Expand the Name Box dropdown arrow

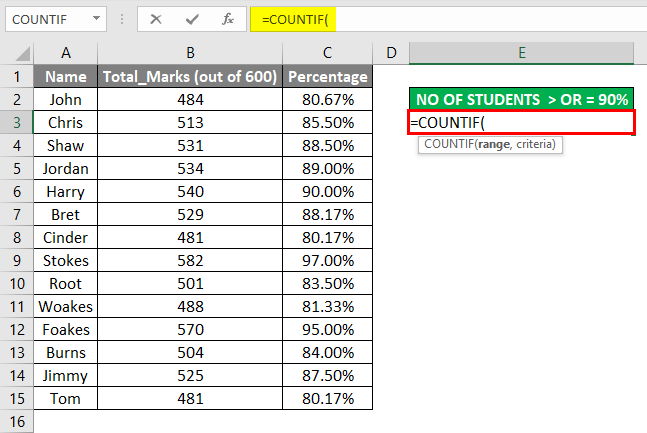98,19
